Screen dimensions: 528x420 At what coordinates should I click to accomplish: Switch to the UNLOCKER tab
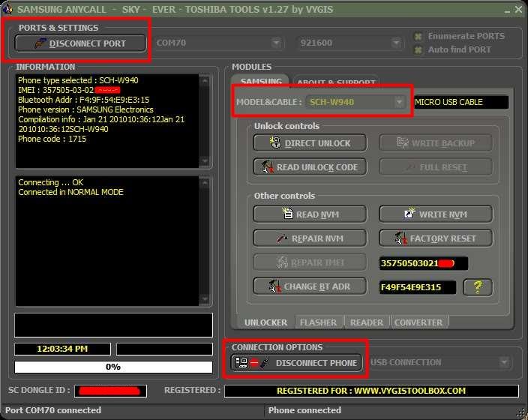click(265, 322)
